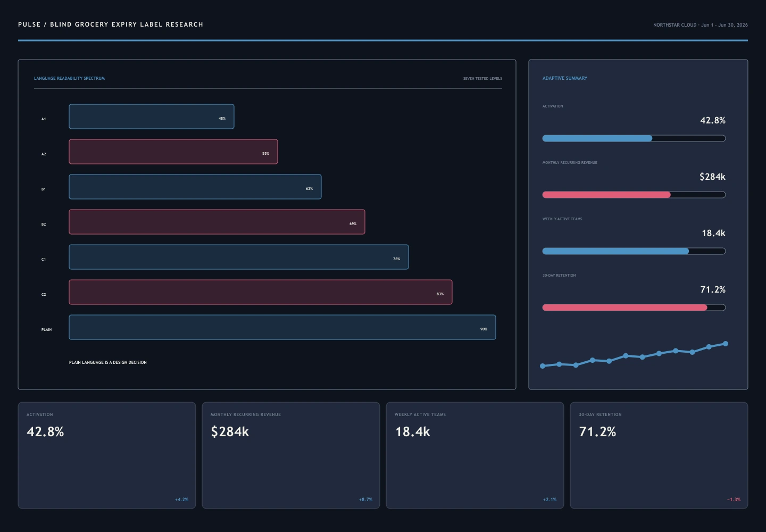Open the 30-Day Retention 71.2% card
The width and height of the screenshot is (766, 532).
659,455
